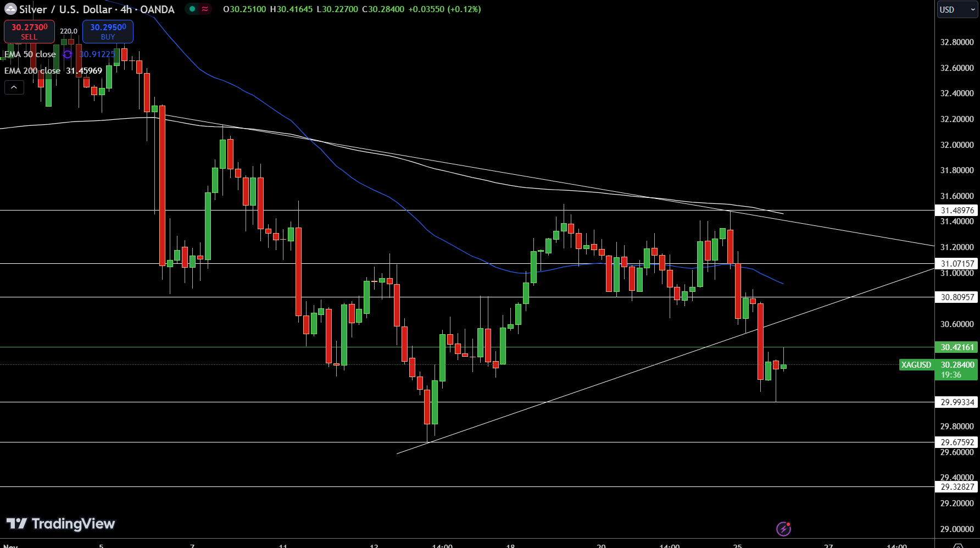Image resolution: width=980 pixels, height=548 pixels.
Task: Click the red SELL 30.27300 button
Action: point(29,31)
